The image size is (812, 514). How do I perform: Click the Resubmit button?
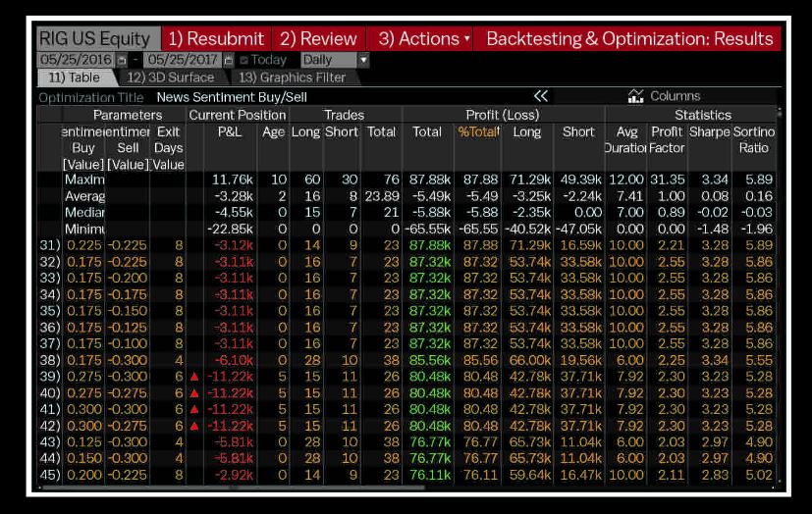point(215,39)
